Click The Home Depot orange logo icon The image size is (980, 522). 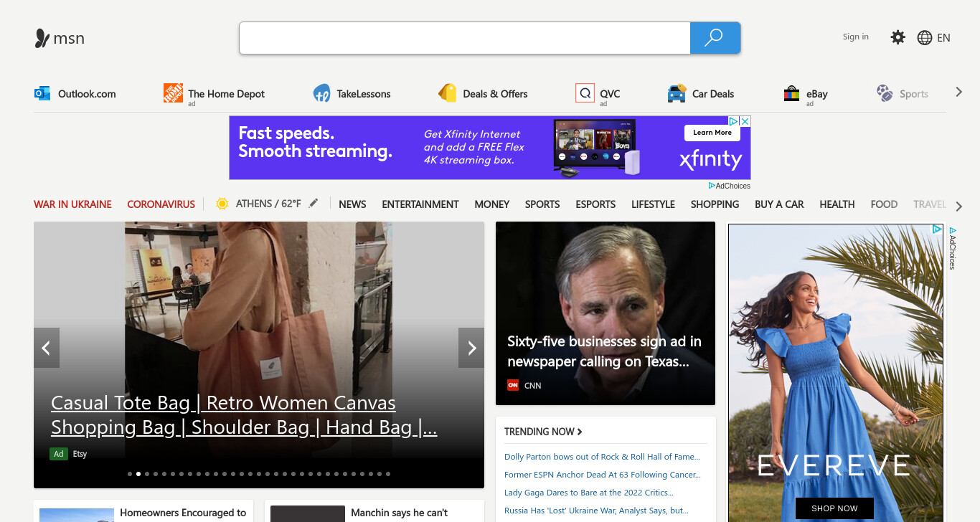(x=173, y=93)
